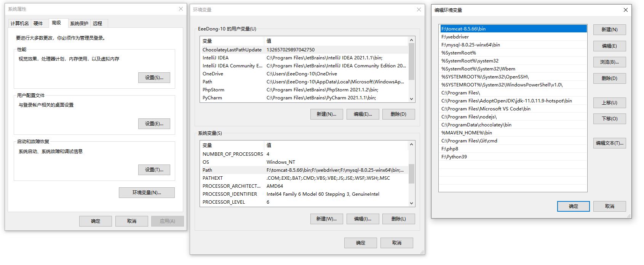The image size is (644, 265).
Task: Switch to the 计算机名 tab
Action: [x=19, y=23]
